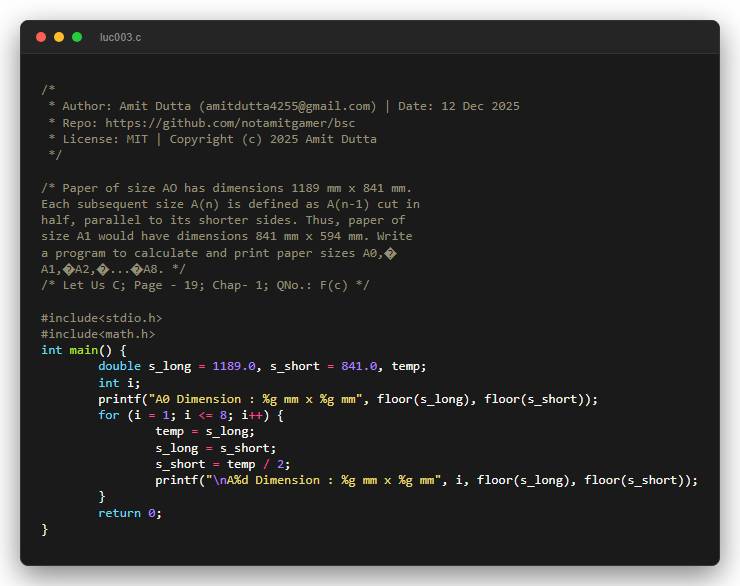Click the value 841.0 in code
The height and width of the screenshot is (586, 740).
359,366
